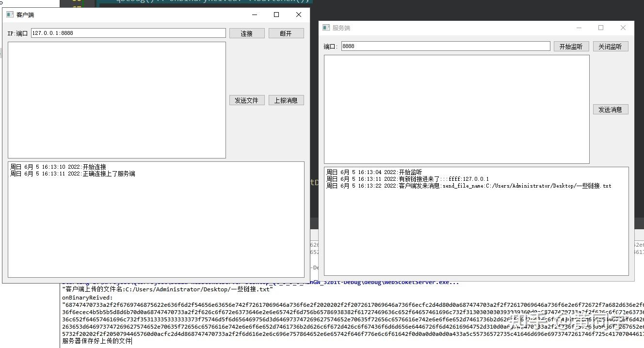
Task: Focus the IP:端口 field containing 127.0.0.1:8888
Action: click(129, 33)
